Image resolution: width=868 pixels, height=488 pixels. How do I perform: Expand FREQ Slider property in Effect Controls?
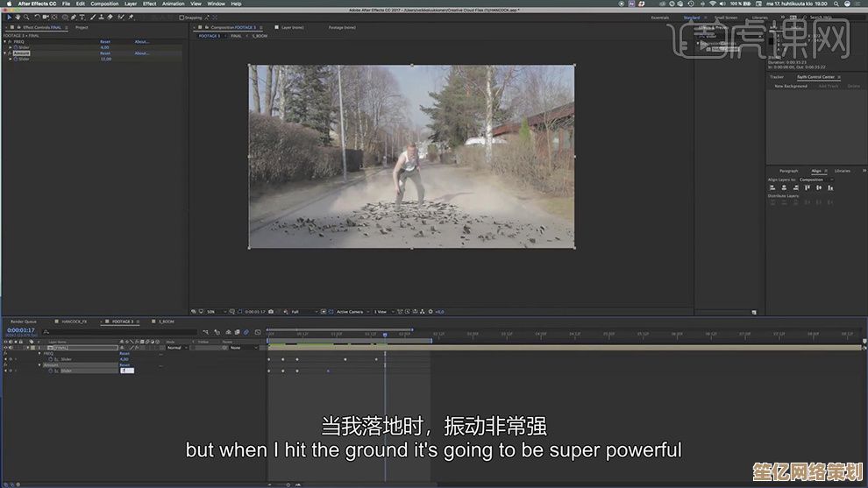[x=11, y=47]
